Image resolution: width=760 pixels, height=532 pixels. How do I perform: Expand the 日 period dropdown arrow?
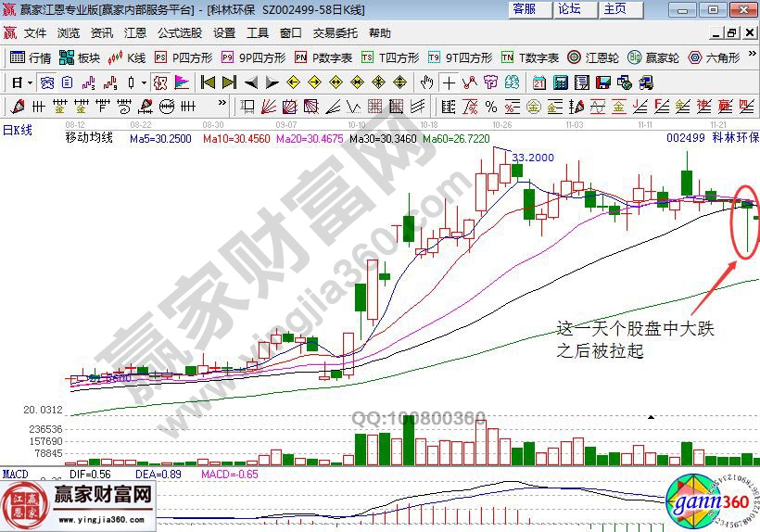(30, 82)
